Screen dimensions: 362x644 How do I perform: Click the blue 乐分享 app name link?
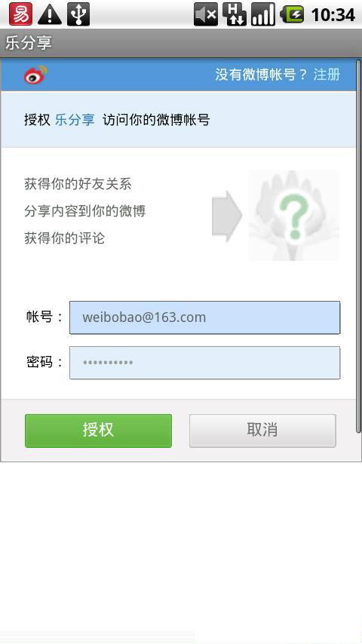point(75,119)
